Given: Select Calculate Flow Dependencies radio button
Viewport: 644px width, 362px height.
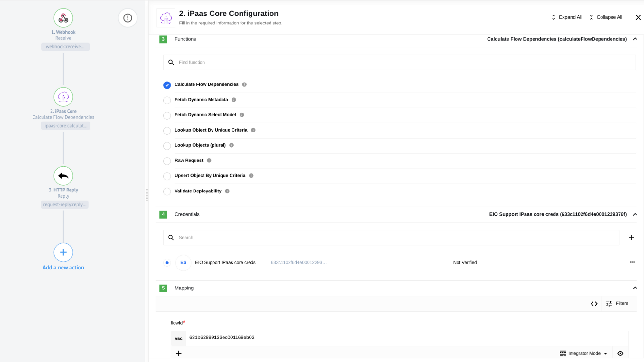Looking at the screenshot, I should tap(167, 85).
